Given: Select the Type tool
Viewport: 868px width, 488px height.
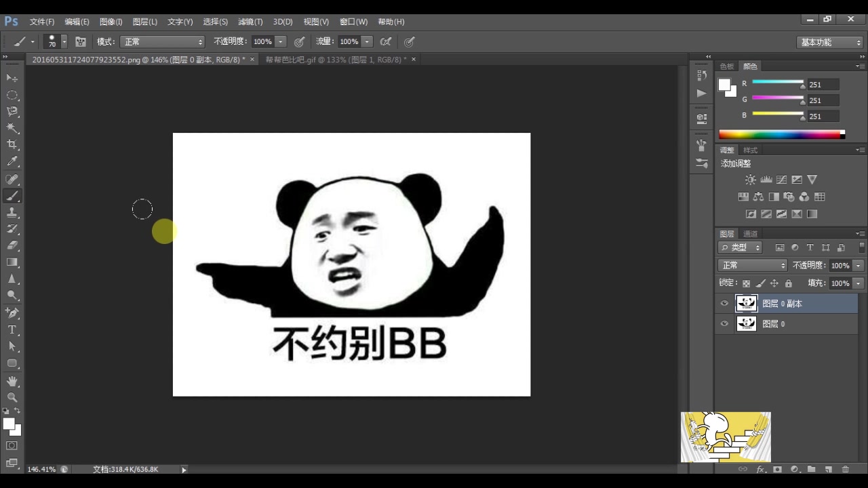Looking at the screenshot, I should pos(12,330).
